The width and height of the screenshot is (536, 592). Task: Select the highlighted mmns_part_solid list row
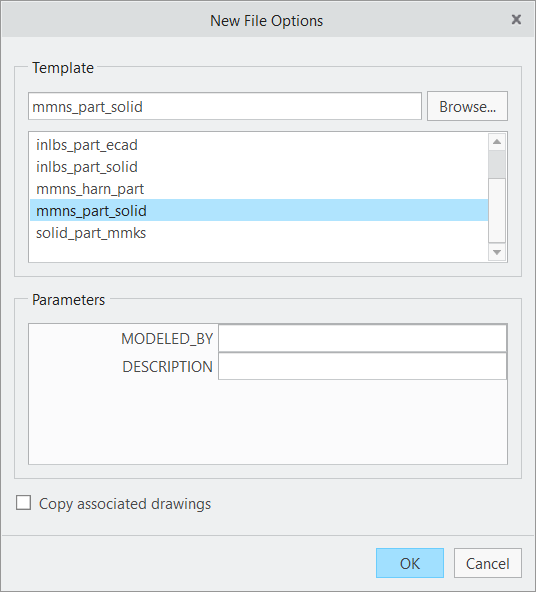click(259, 210)
